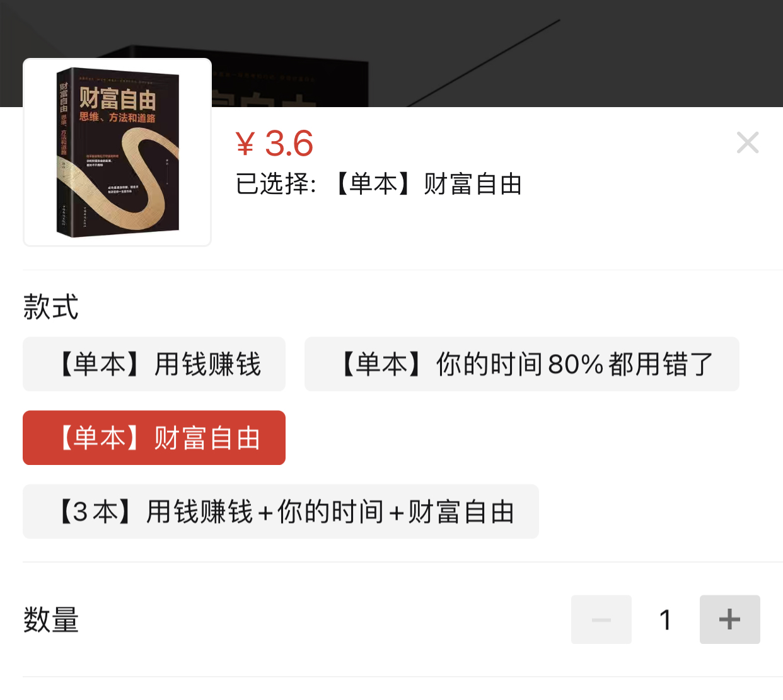783x700 pixels.
Task: Select the red 【单本】财富自由 option
Action: click(x=154, y=438)
